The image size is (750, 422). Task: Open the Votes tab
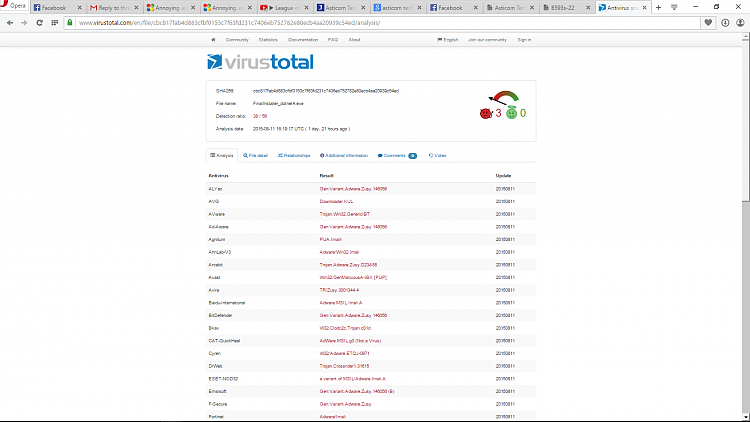click(x=437, y=155)
